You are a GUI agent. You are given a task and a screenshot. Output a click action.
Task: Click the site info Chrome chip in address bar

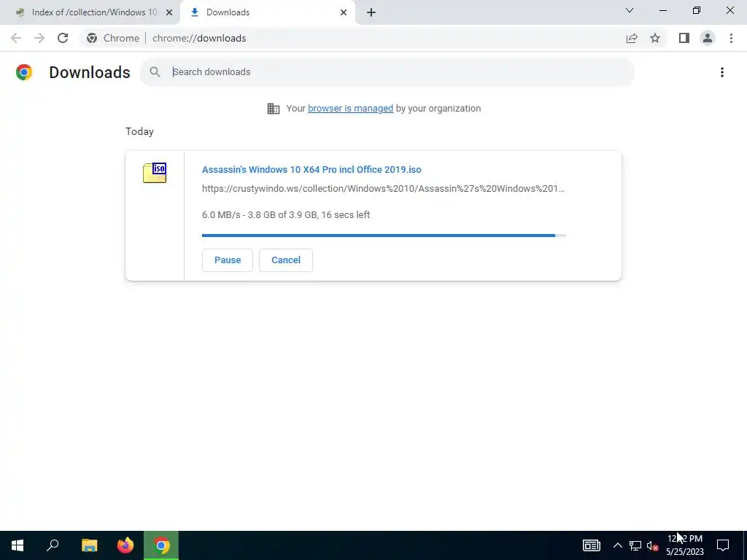click(113, 38)
